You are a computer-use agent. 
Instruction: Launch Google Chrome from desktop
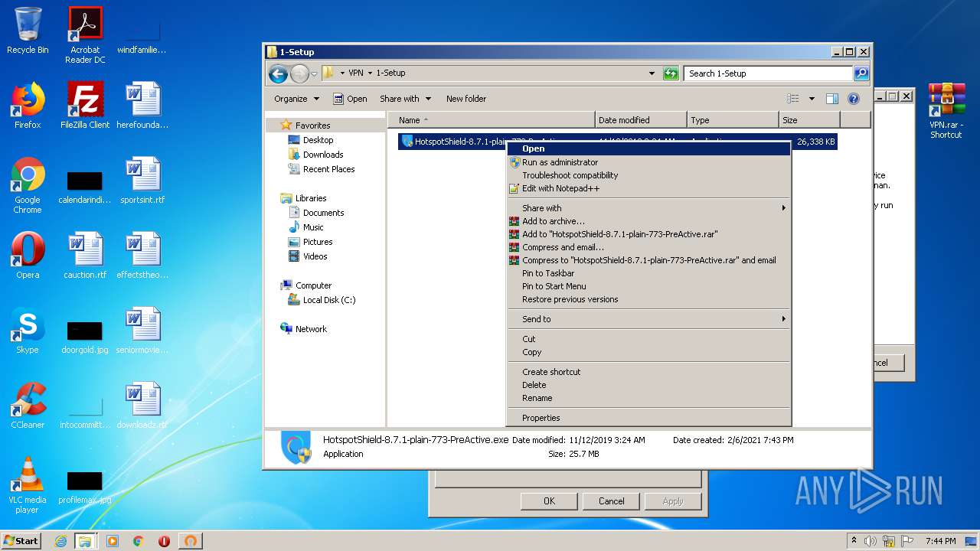point(28,185)
